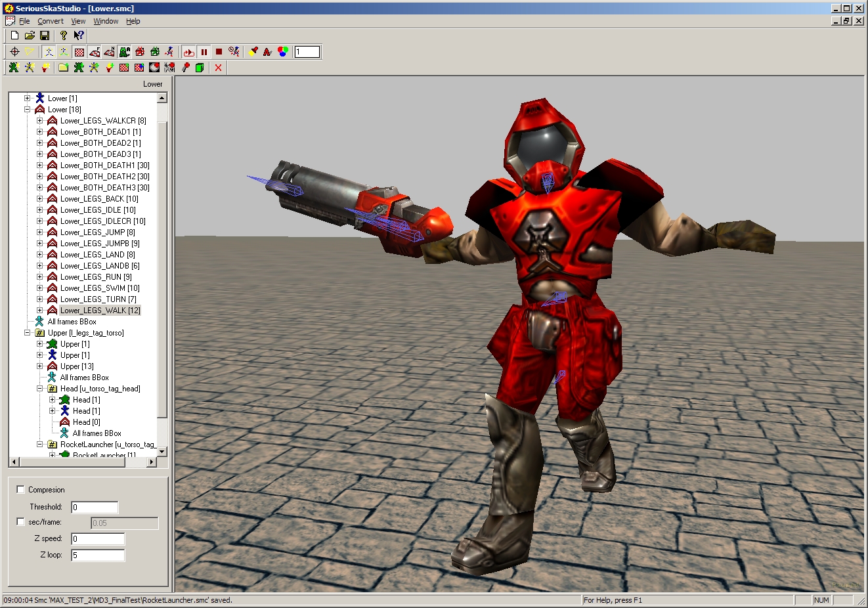Click the red stop playback button

(x=219, y=52)
